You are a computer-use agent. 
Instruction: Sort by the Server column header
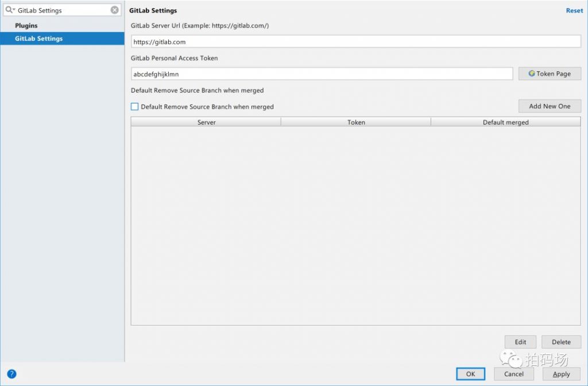(206, 122)
